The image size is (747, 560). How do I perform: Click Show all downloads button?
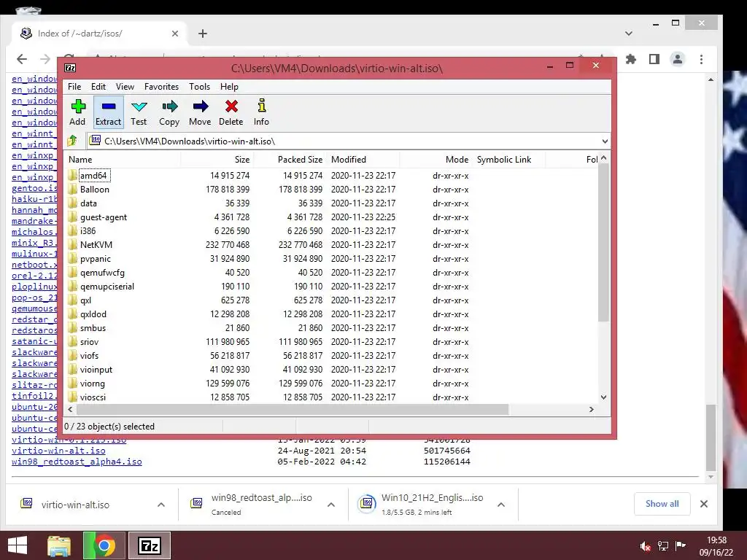click(662, 504)
